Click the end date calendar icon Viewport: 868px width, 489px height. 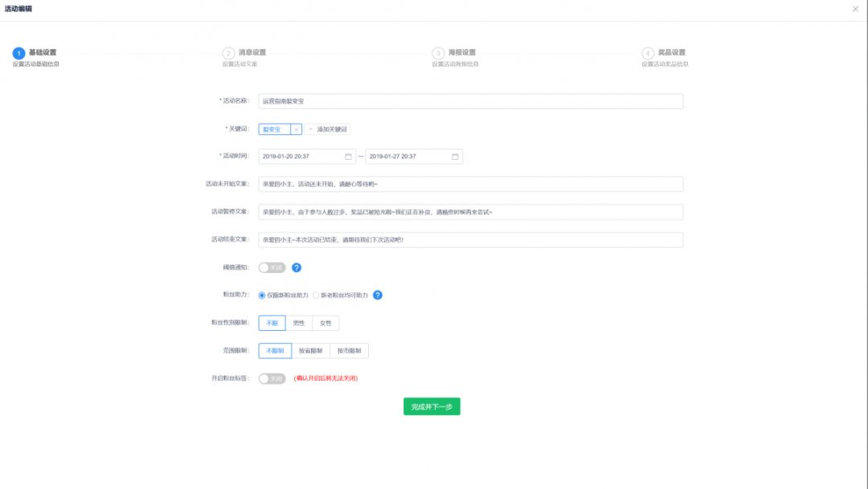pos(455,157)
